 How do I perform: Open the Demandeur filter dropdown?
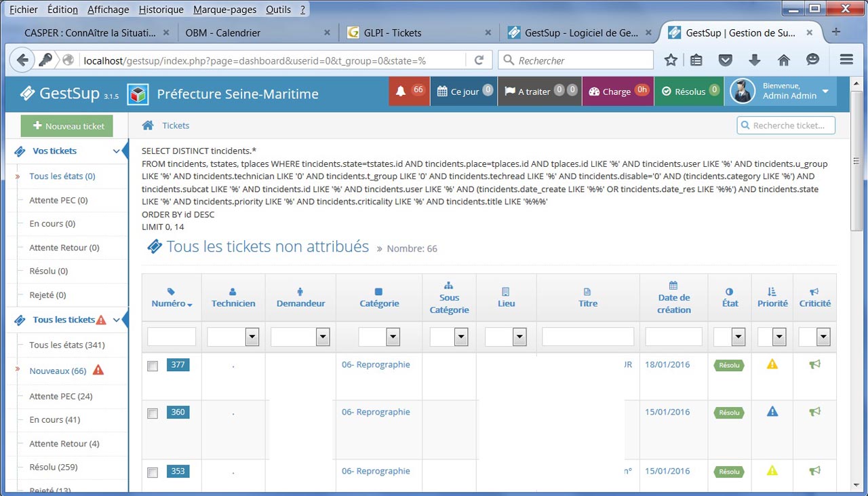(300, 337)
